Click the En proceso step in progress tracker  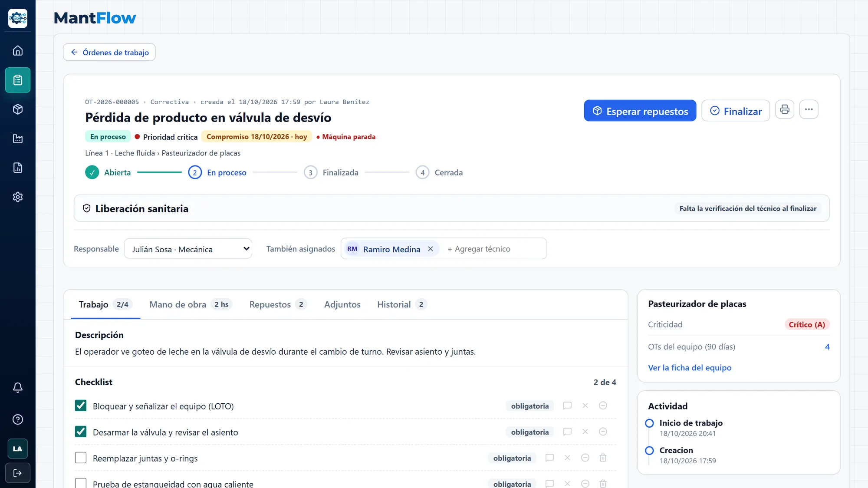tap(217, 173)
